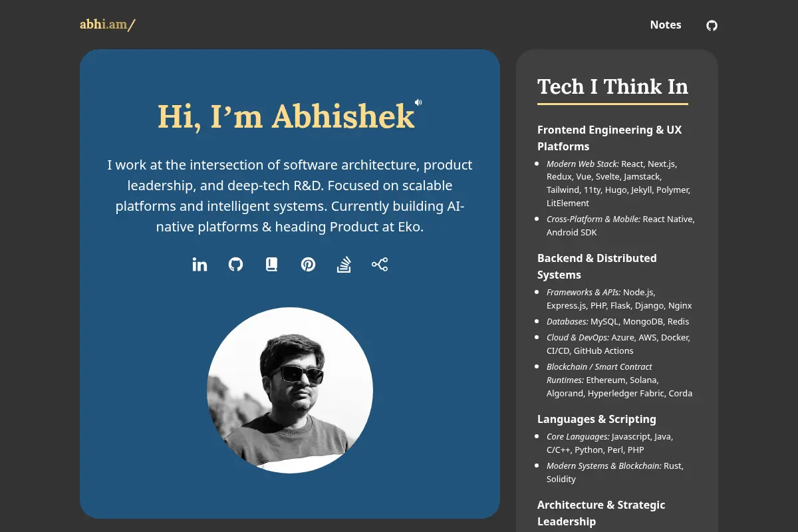Open the Stack Overflow profile icon
798x532 pixels.
click(x=344, y=265)
